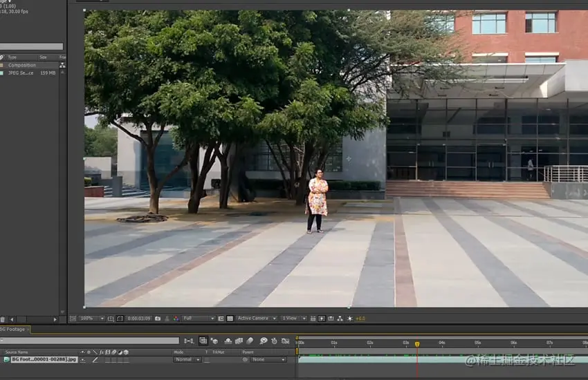The width and height of the screenshot is (588, 380).
Task: Toggle hide shy layers icon
Action: pos(228,341)
